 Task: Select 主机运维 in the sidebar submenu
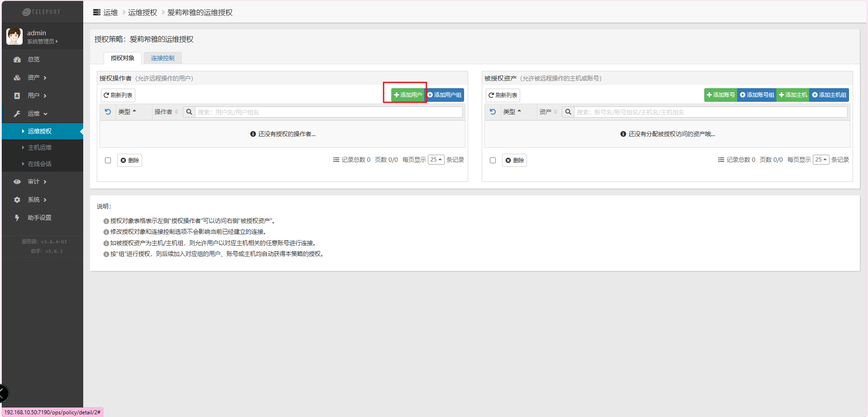point(40,147)
